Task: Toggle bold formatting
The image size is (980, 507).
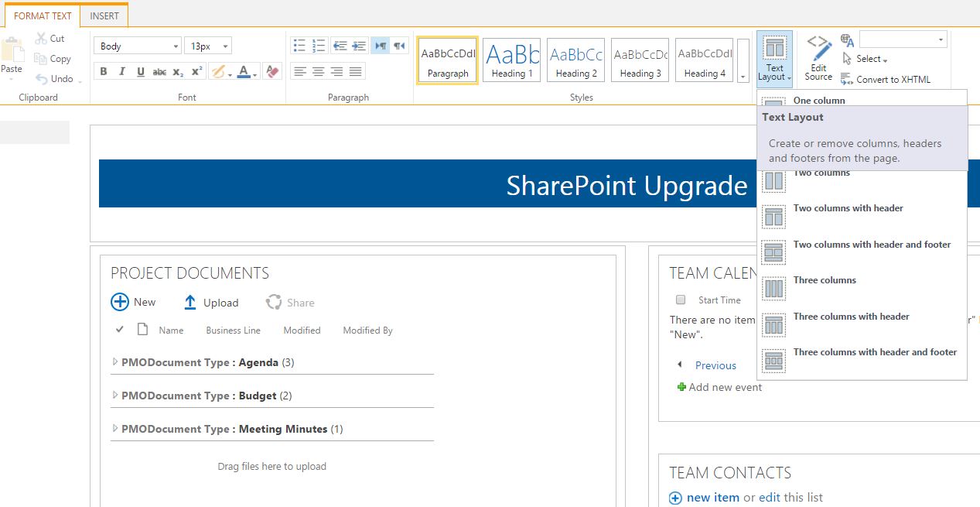Action: [104, 72]
